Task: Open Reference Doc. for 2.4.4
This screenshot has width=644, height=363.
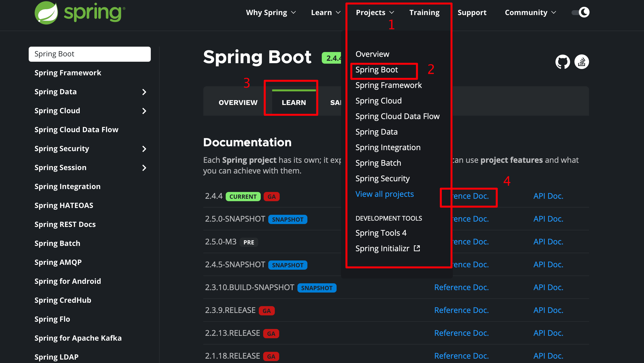Action: point(471,196)
